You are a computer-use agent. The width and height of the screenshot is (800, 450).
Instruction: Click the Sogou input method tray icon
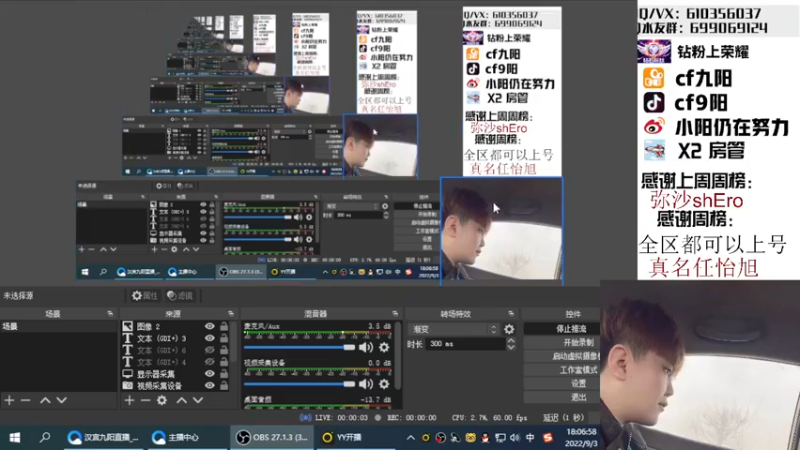[548, 438]
